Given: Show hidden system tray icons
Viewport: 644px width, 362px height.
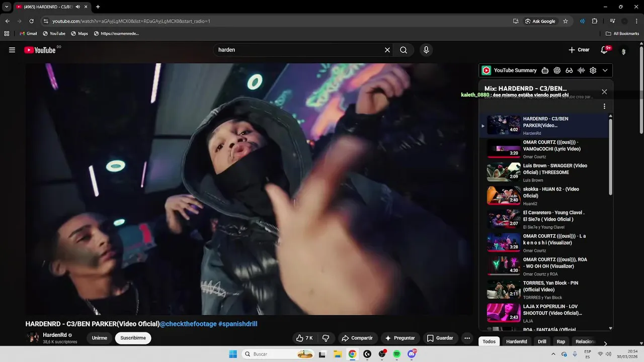Looking at the screenshot, I should click(554, 354).
